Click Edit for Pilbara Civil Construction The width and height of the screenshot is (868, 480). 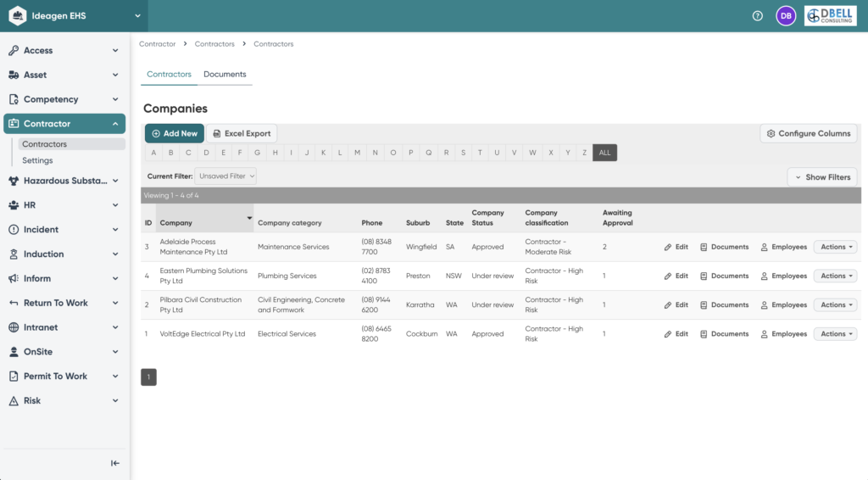pos(676,305)
